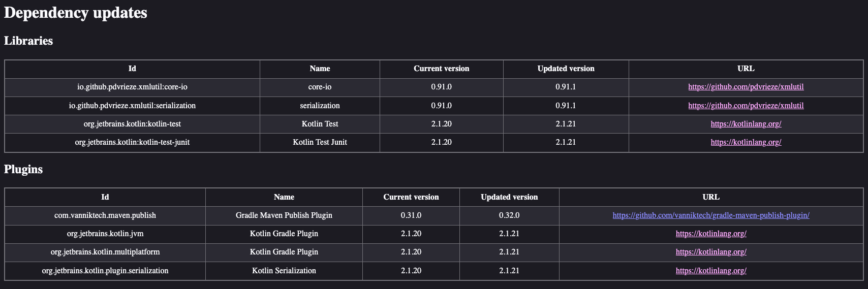
Task: Click the name "Kotlin Serialization"
Action: pos(284,271)
